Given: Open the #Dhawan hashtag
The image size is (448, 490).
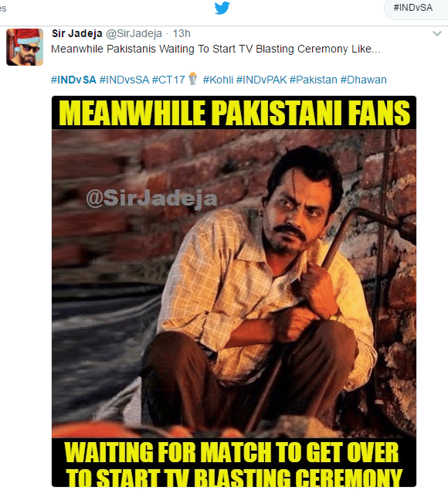Looking at the screenshot, I should [363, 80].
